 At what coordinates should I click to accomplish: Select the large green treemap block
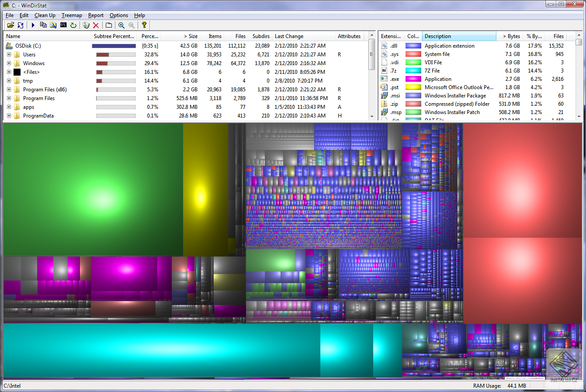(93, 189)
